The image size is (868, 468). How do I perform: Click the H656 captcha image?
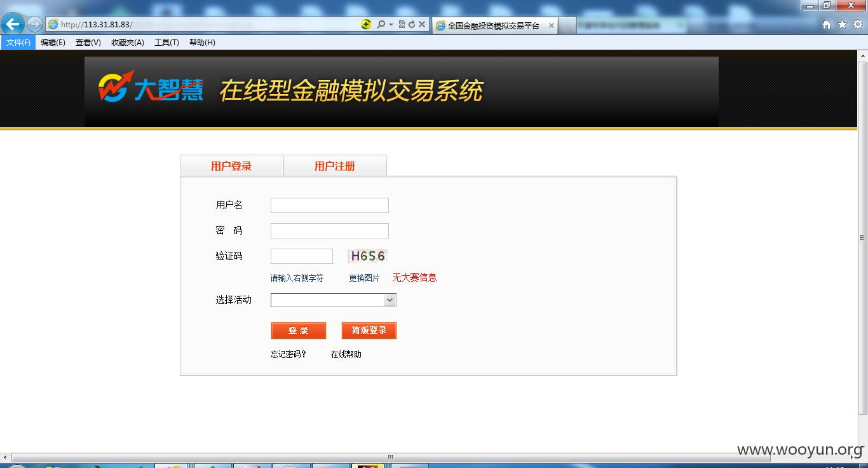[x=367, y=256]
